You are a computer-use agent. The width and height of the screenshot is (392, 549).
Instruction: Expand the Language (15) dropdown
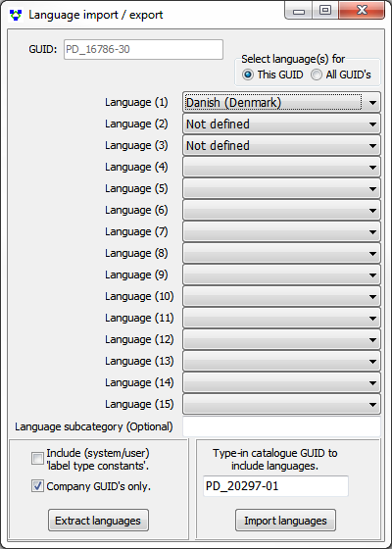click(x=281, y=404)
